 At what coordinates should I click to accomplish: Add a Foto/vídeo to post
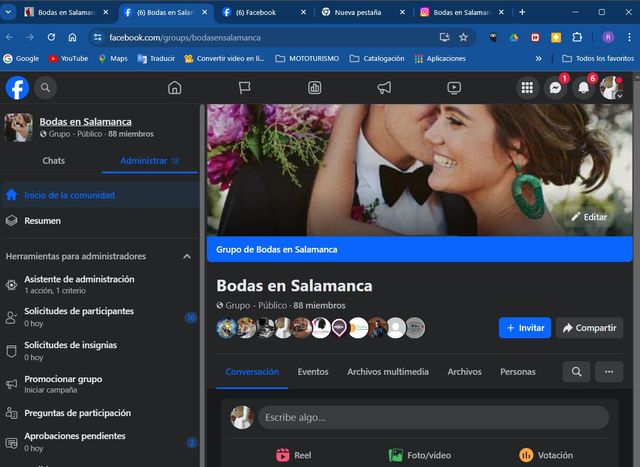420,455
